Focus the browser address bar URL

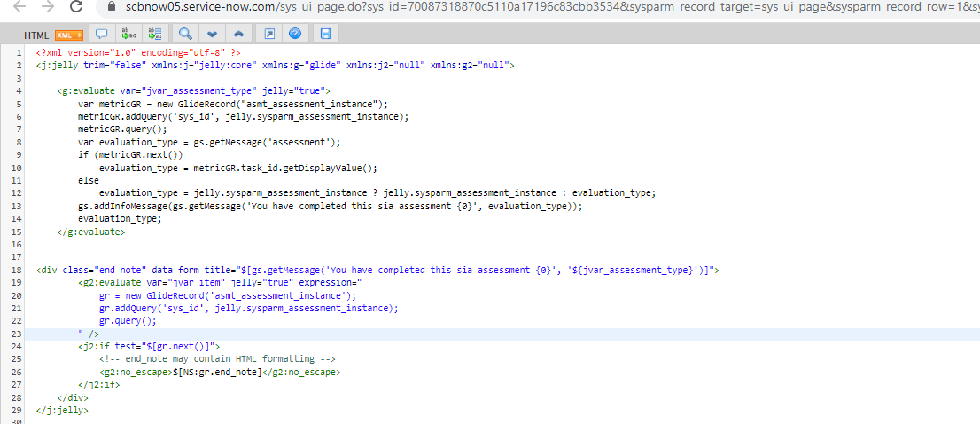point(552,7)
